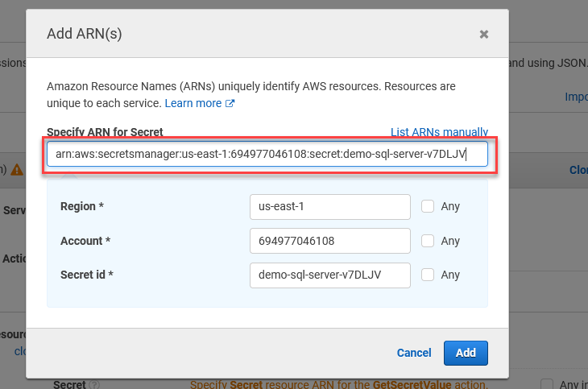Check Any for Region
This screenshot has height=389, width=588.
click(428, 206)
